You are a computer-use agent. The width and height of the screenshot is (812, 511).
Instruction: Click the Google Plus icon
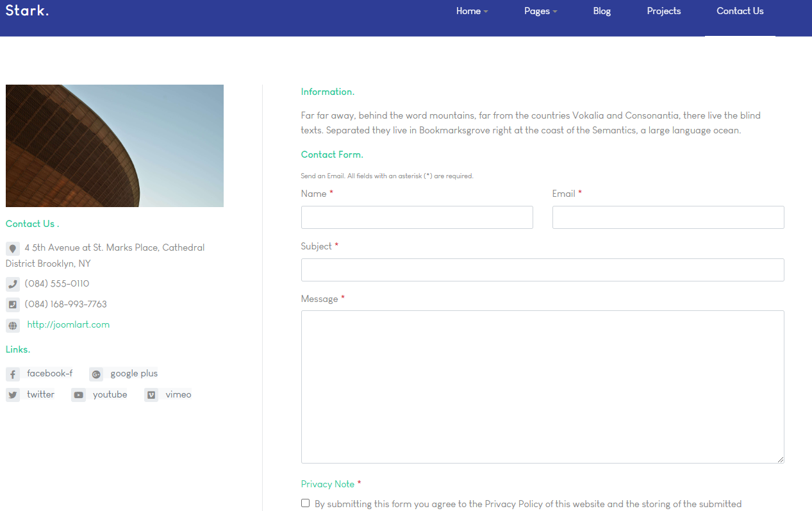[96, 374]
